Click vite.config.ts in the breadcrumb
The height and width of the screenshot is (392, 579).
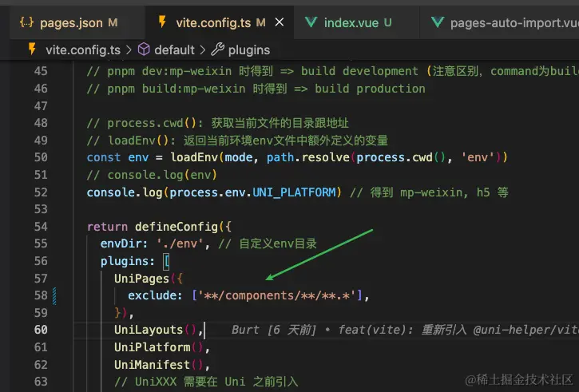(x=83, y=49)
